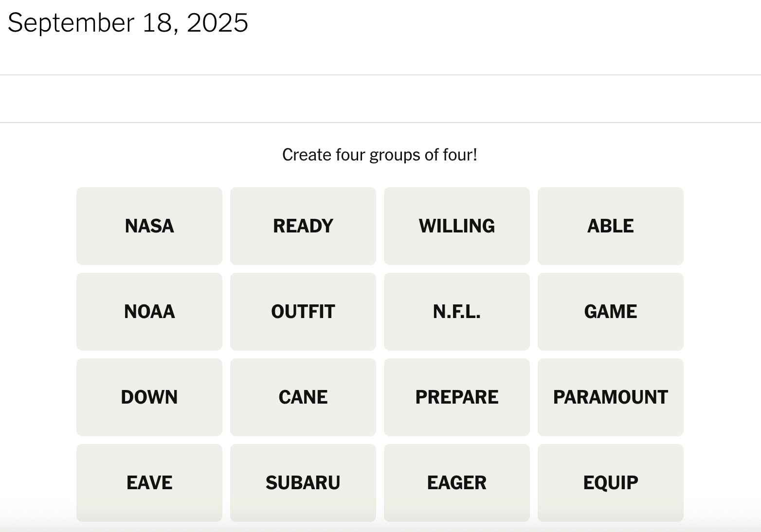Viewport: 761px width, 532px height.
Task: Click the WILLING tile
Action: click(x=456, y=226)
